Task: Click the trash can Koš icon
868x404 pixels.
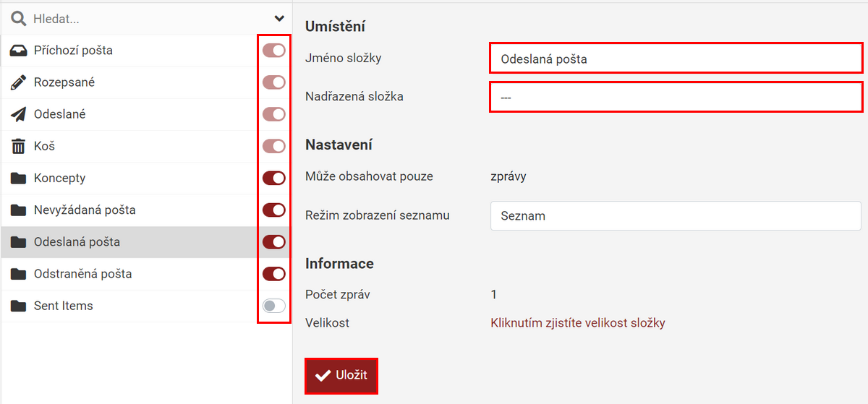Action: (19, 147)
